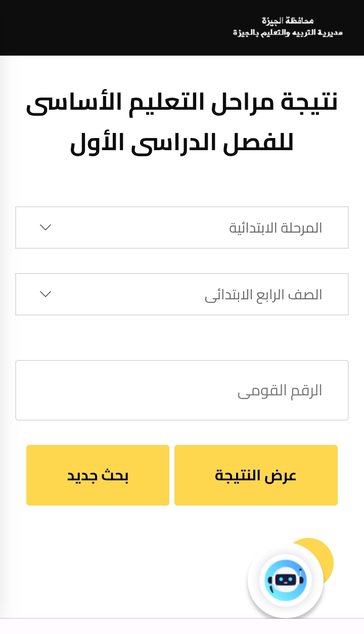Image resolution: width=364 pixels, height=634 pixels.
Task: Open the chatbot robot assistant icon
Action: pos(286,580)
